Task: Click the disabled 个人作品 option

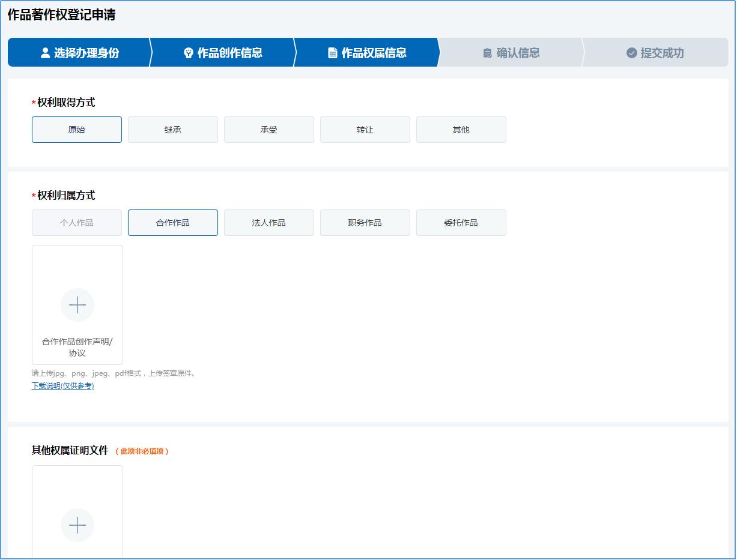Action: (76, 223)
